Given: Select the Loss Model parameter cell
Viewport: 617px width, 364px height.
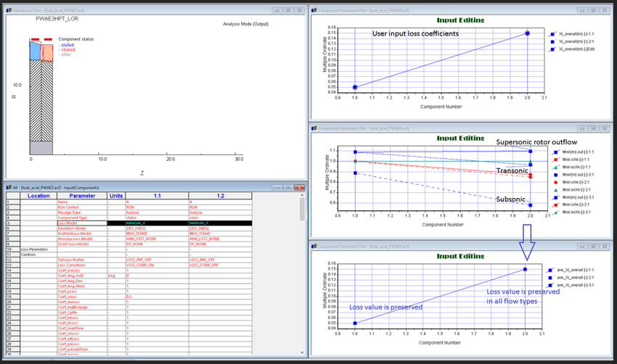Looking at the screenshot, I should pyautogui.click(x=81, y=223).
